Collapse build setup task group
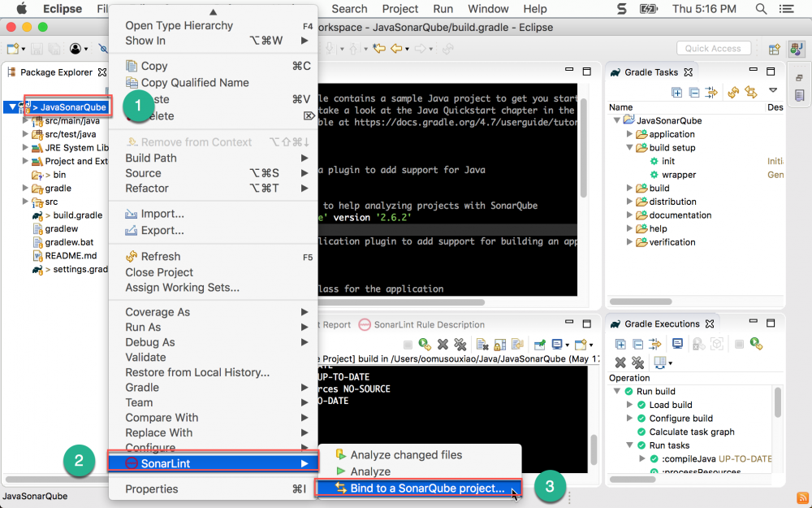Viewport: 812px width, 508px height. coord(630,148)
